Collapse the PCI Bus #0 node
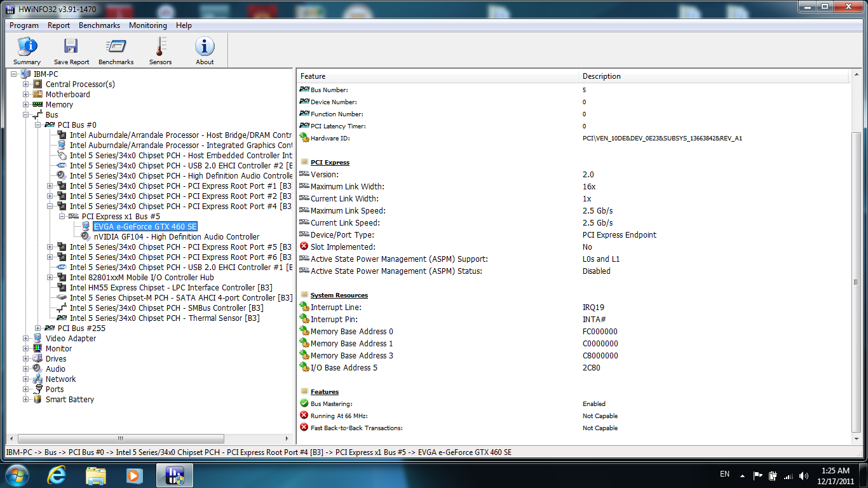The width and height of the screenshot is (868, 488). (38, 125)
